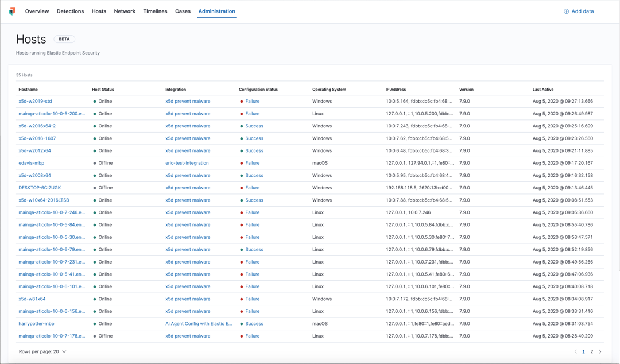
Task: Click the next page chevron in pagination
Action: click(x=600, y=351)
